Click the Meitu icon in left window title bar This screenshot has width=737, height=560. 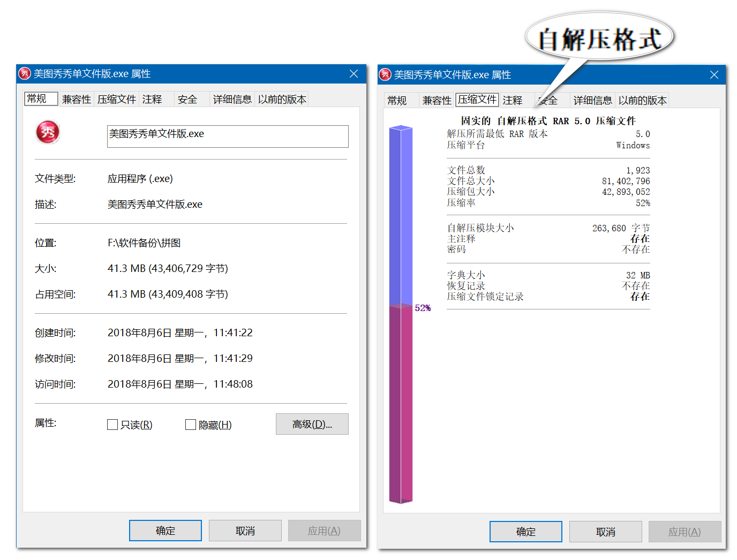tap(25, 73)
